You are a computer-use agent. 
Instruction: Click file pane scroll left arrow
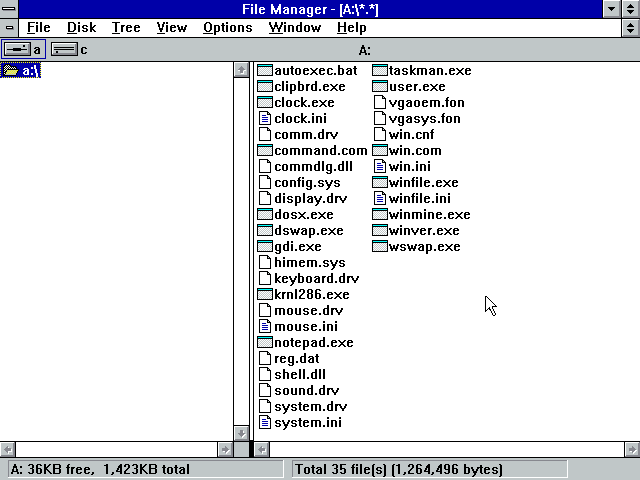pos(262,450)
